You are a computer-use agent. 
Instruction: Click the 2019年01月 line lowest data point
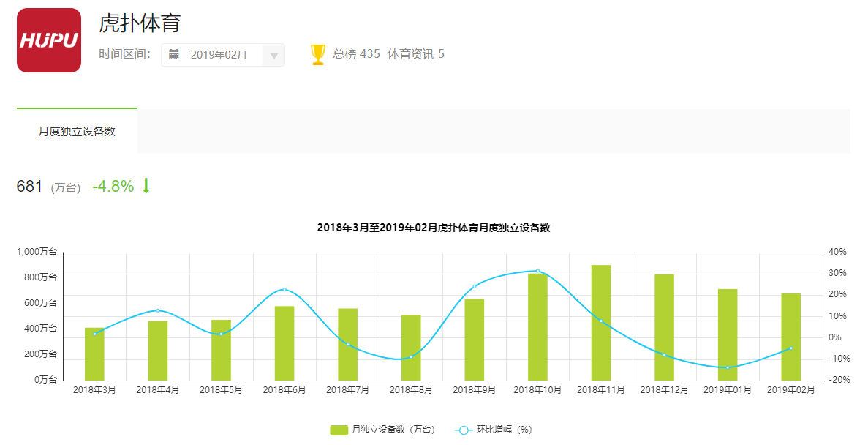(x=728, y=367)
